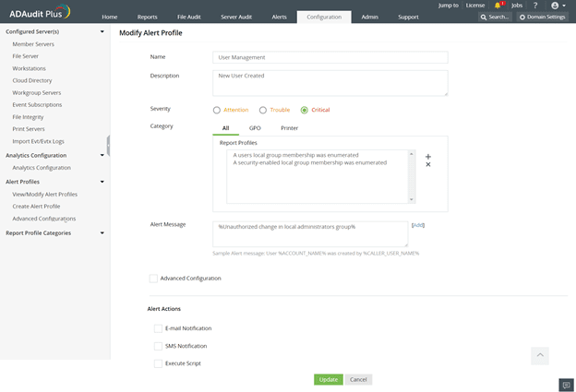
Task: Click inside the Alert Message text box
Action: 312,233
